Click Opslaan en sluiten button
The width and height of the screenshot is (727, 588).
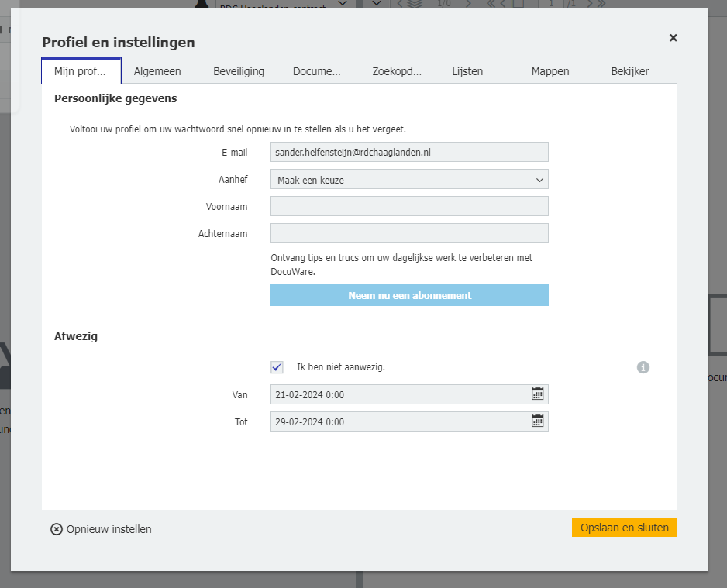pyautogui.click(x=624, y=528)
